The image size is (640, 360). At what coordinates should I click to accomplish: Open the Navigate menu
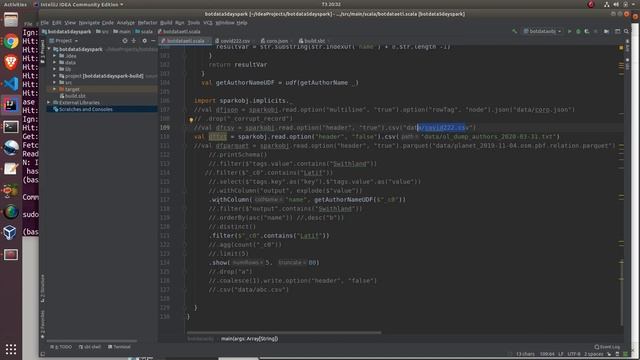(x=89, y=23)
